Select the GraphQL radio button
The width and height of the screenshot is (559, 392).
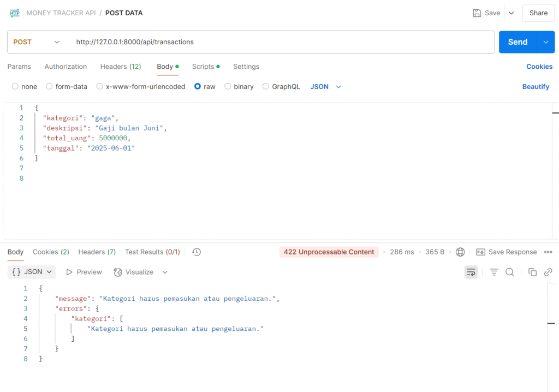coord(266,86)
